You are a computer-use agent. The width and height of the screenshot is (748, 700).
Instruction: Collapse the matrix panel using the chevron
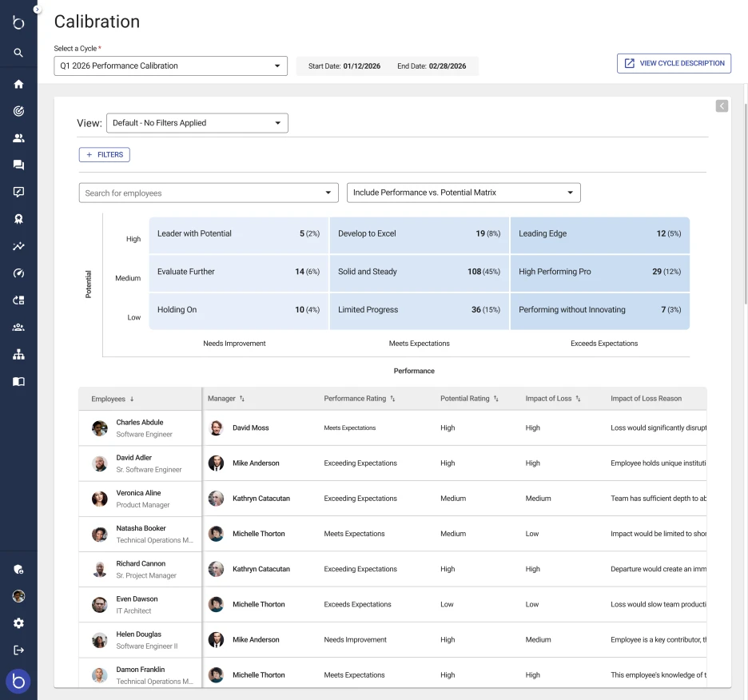click(721, 105)
